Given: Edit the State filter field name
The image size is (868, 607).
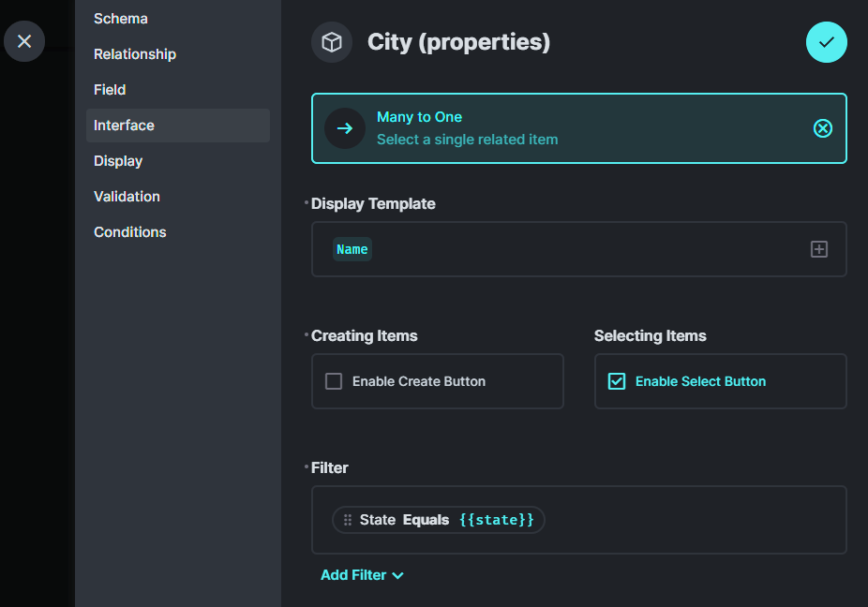Looking at the screenshot, I should [x=378, y=520].
